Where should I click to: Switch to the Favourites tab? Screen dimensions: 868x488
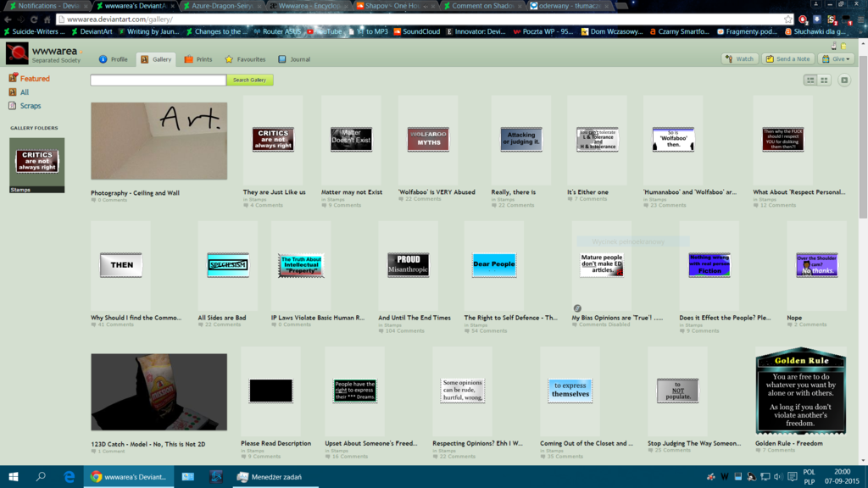(245, 59)
